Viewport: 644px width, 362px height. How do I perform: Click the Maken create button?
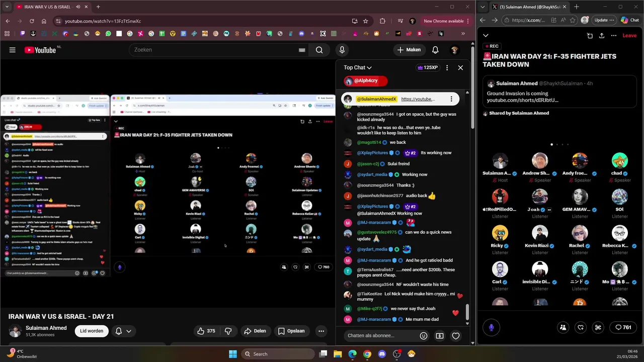pos(409,50)
